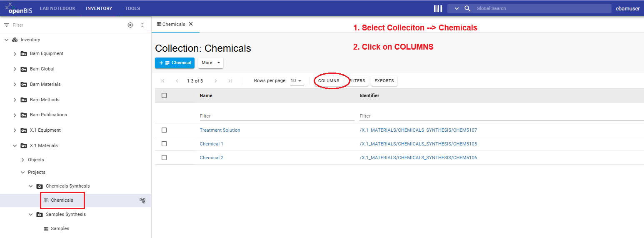Click the Samples collection table icon
644x238 pixels.
tap(46, 228)
